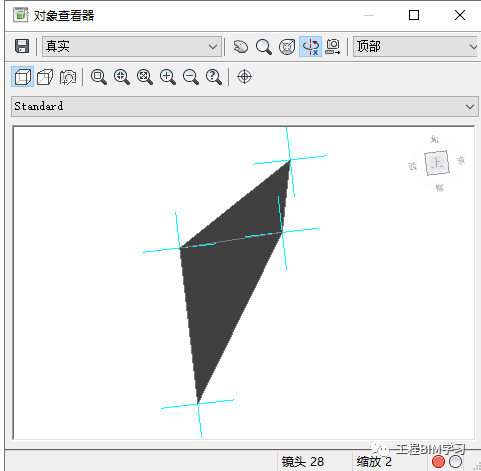The width and height of the screenshot is (481, 471).
Task: Click the set view camera icon
Action: 333,46
